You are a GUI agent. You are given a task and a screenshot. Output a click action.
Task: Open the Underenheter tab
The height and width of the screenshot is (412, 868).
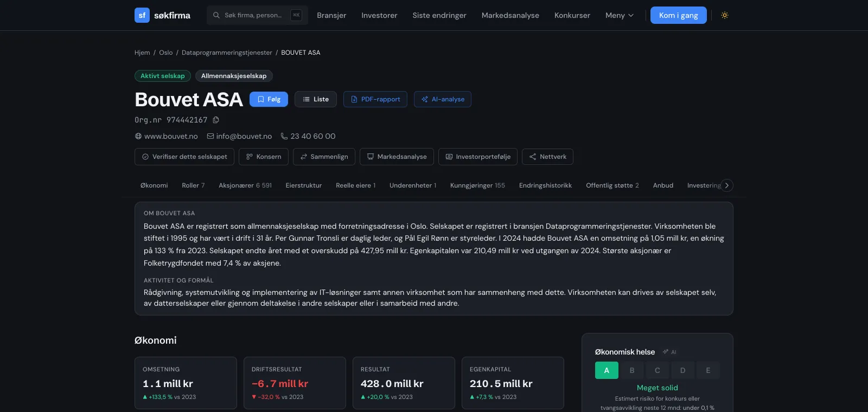click(413, 185)
